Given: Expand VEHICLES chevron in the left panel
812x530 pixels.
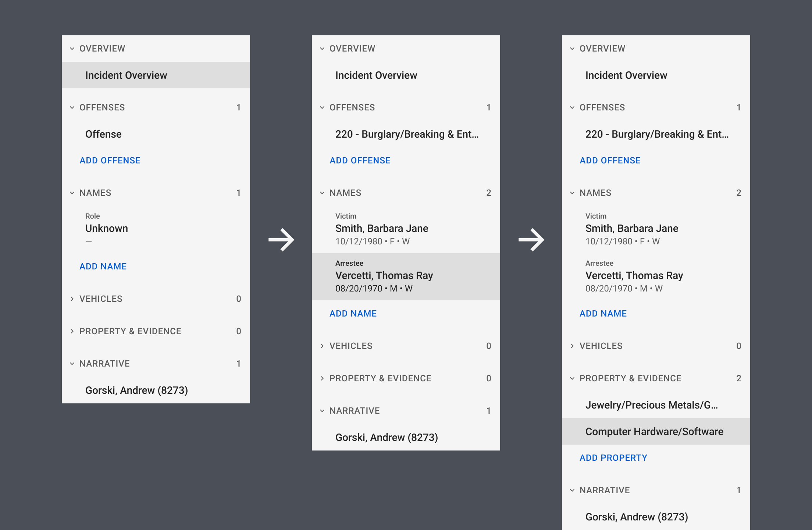Looking at the screenshot, I should [72, 299].
